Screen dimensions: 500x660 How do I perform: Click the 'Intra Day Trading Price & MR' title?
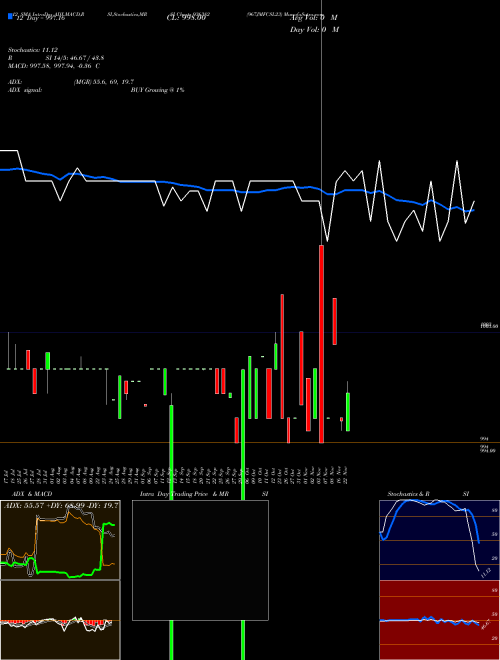[184, 494]
